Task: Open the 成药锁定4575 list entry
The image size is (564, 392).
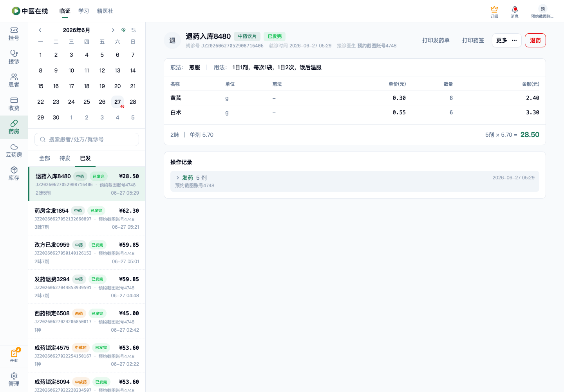Action: [x=87, y=356]
